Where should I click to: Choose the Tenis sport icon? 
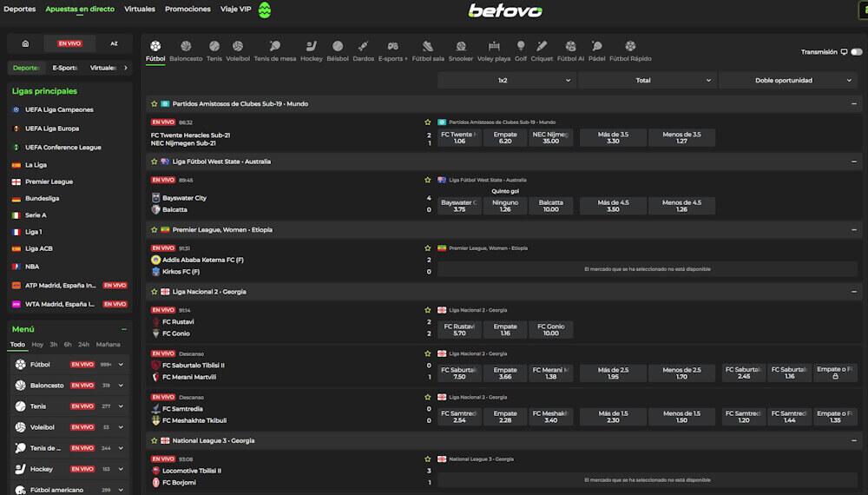[x=214, y=46]
